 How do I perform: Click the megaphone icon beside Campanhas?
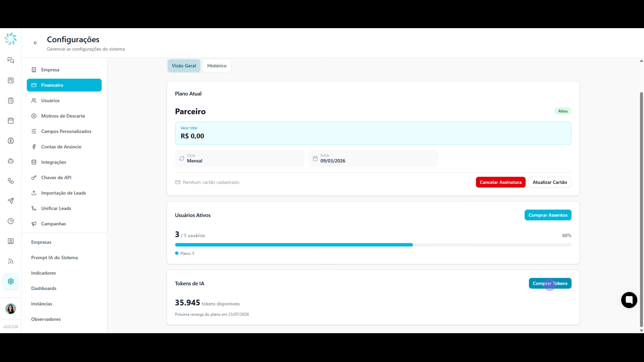point(34,224)
